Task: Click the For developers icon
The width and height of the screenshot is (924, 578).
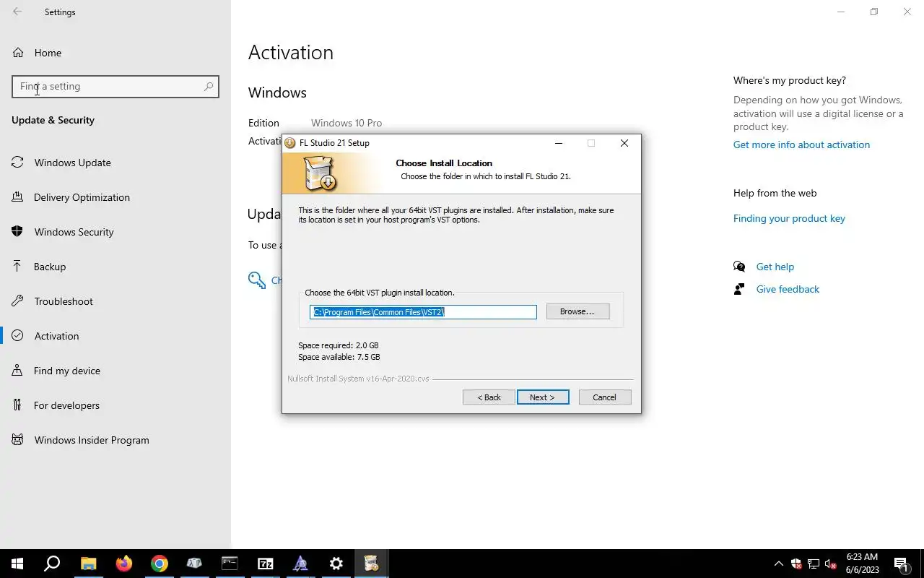Action: (x=17, y=405)
